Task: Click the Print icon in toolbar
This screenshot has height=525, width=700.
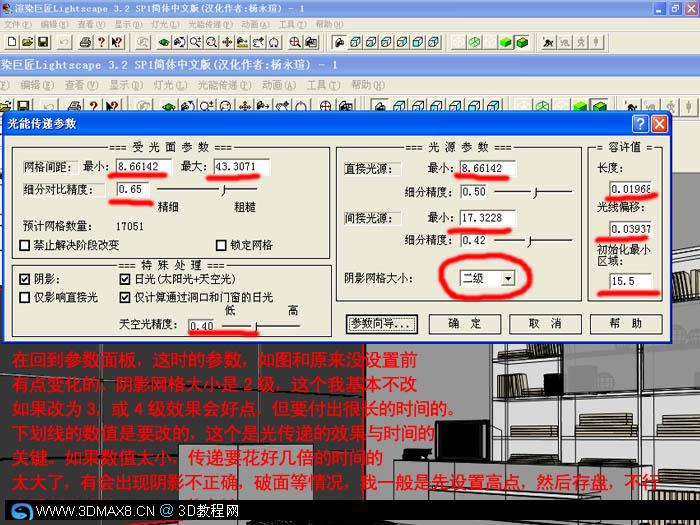Action: [x=85, y=42]
